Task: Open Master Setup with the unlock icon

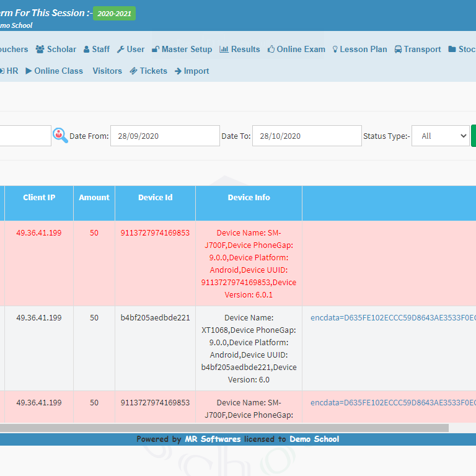Action: click(x=182, y=50)
